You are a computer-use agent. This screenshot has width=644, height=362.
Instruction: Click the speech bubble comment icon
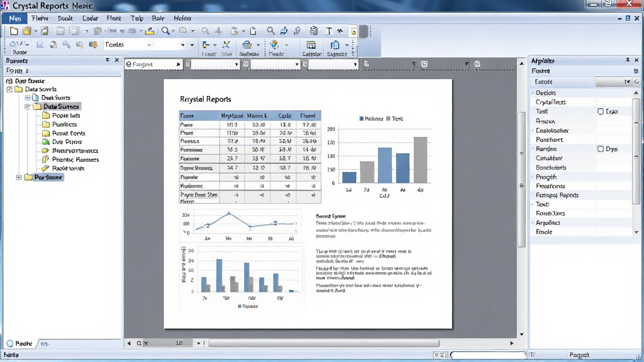coord(183,31)
